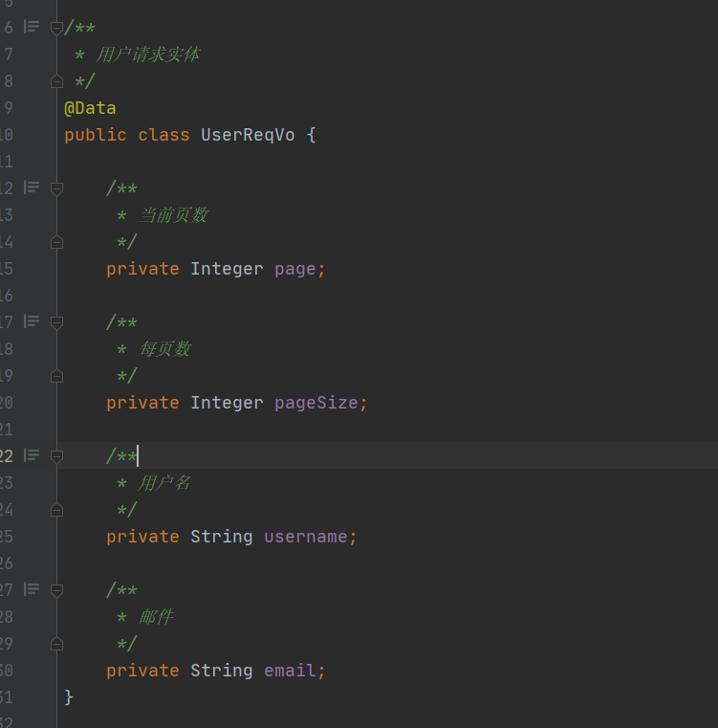Viewport: 718px width, 728px height.
Task: Click the comment text 每页数
Action: click(x=164, y=349)
